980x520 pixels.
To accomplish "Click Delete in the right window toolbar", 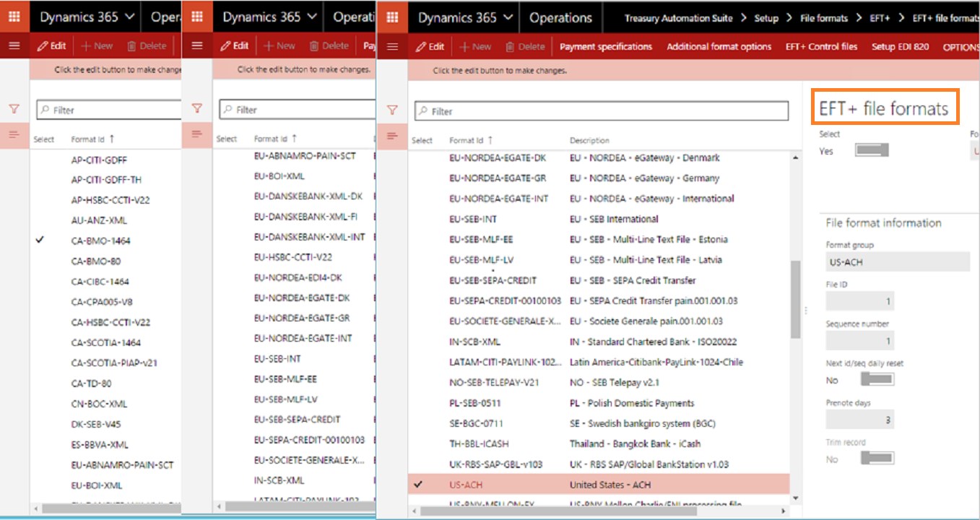I will pos(525,46).
